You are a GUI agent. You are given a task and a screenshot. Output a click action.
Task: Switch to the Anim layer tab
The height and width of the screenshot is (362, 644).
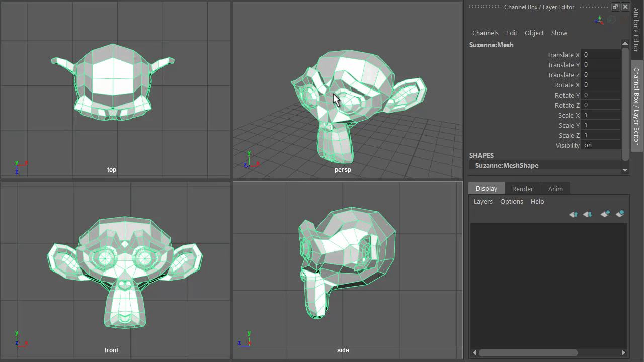tap(555, 189)
